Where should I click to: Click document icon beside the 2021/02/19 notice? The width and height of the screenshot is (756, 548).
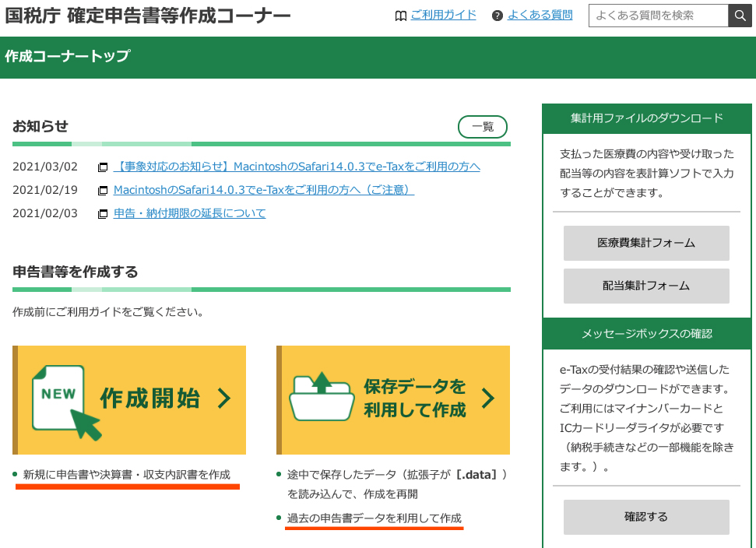[102, 189]
